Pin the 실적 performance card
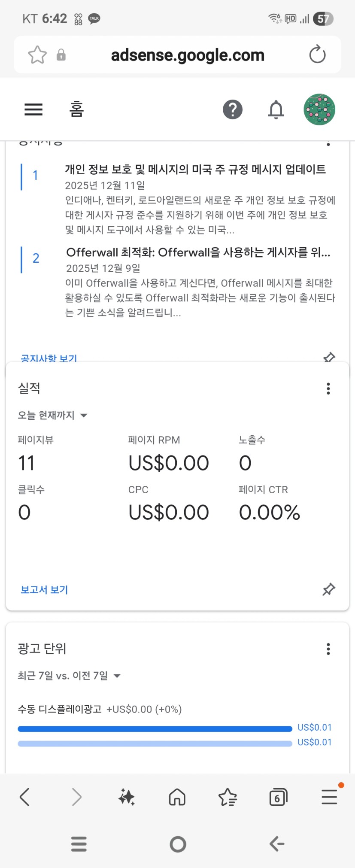 [x=329, y=589]
